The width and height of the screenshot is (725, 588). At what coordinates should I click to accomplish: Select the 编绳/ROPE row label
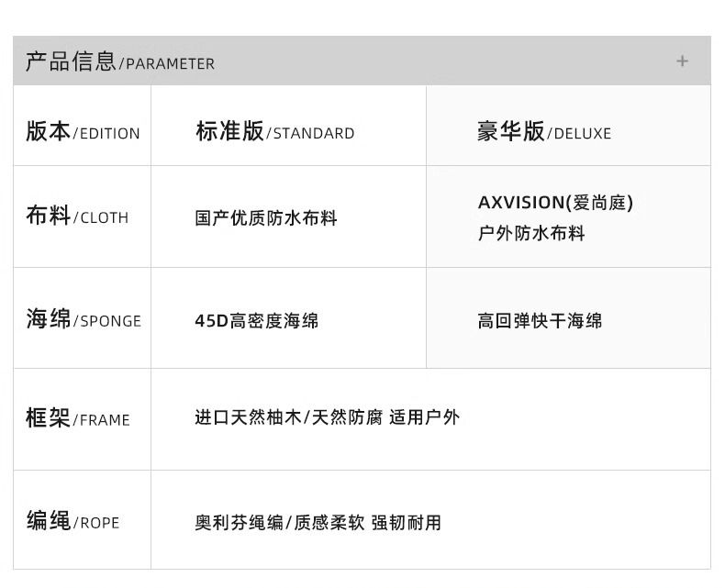(x=72, y=522)
